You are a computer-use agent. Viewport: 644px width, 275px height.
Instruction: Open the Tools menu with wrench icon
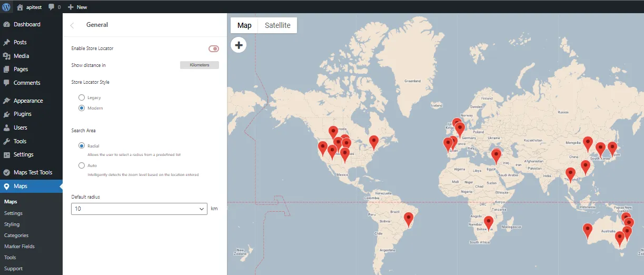click(31, 141)
